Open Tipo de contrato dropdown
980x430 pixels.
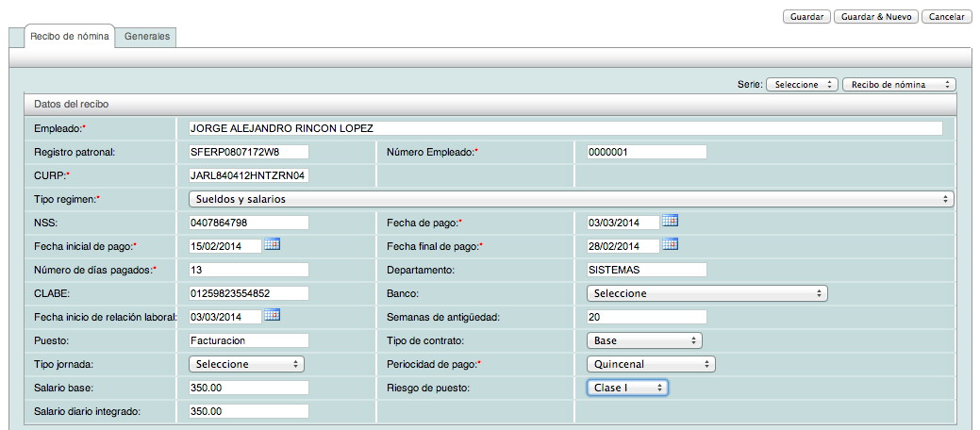click(x=644, y=340)
